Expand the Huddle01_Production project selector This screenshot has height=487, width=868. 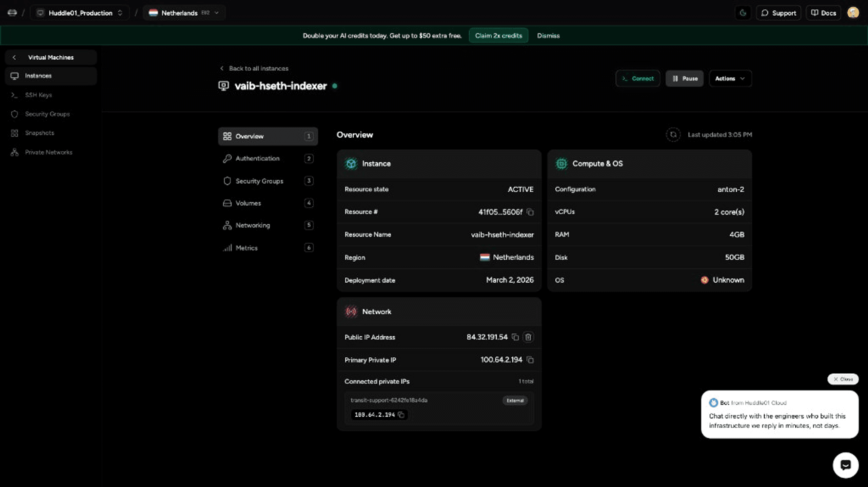(80, 13)
